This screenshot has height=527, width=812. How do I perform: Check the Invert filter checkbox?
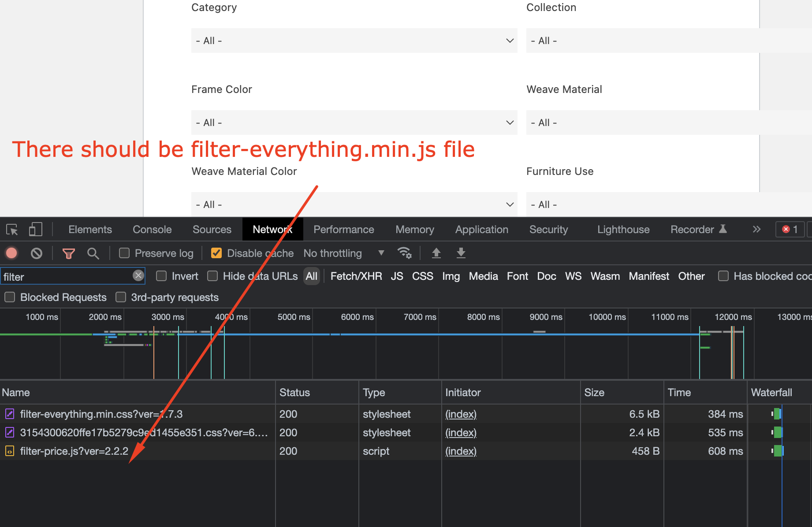(161, 276)
